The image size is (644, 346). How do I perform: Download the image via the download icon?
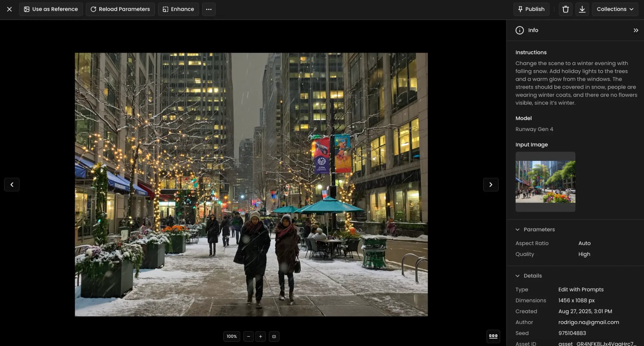[582, 9]
